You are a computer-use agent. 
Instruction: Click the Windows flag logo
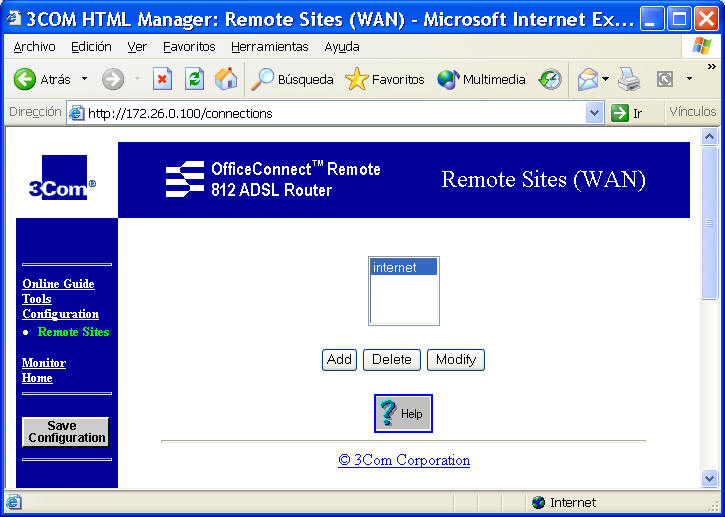coord(702,47)
